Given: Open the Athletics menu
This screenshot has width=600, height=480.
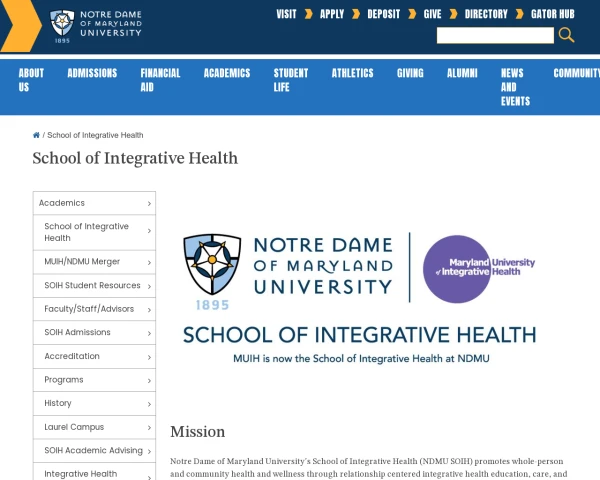Looking at the screenshot, I should coord(352,73).
